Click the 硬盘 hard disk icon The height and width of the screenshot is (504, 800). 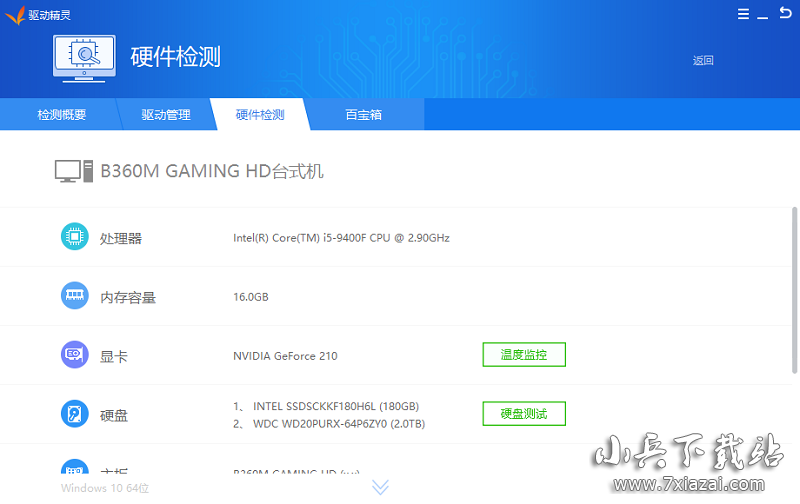(x=74, y=414)
